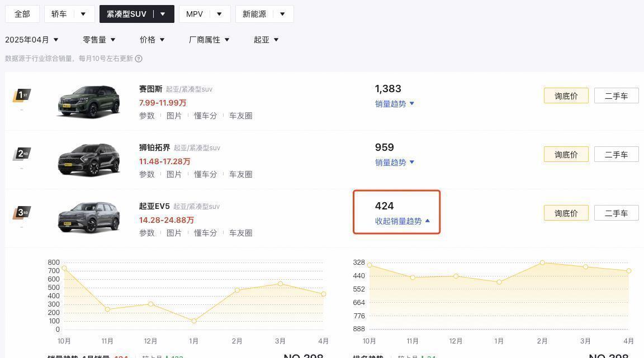Click the 2月 data point on ranking chart
Image resolution: width=644 pixels, height=358 pixels.
point(542,262)
